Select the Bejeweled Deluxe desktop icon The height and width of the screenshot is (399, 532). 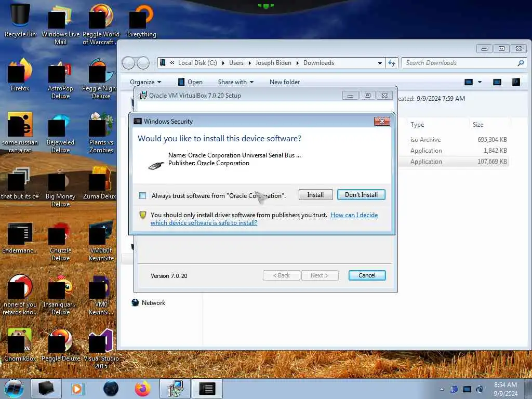pos(60,132)
